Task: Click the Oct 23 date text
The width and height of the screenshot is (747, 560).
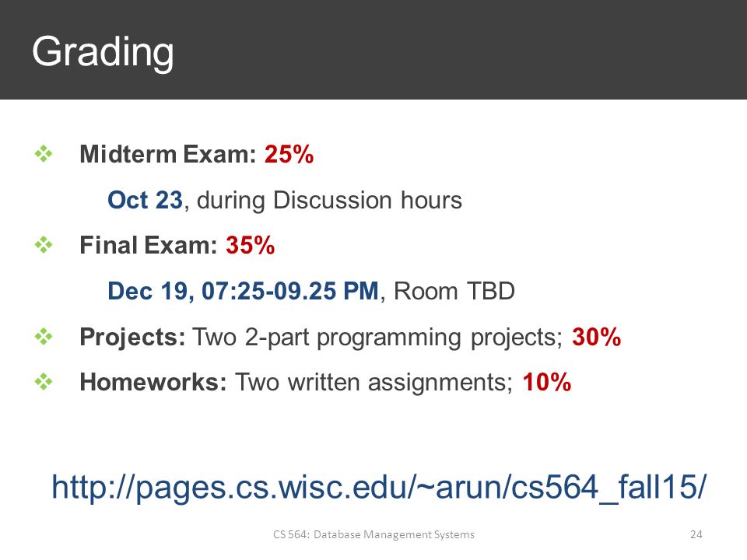Action: pos(146,200)
